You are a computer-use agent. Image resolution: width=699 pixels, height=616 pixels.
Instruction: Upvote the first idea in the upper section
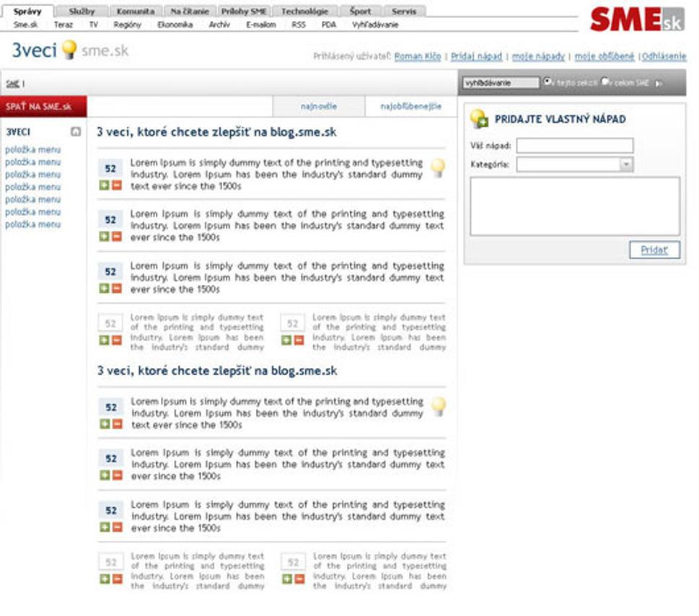coord(104,185)
